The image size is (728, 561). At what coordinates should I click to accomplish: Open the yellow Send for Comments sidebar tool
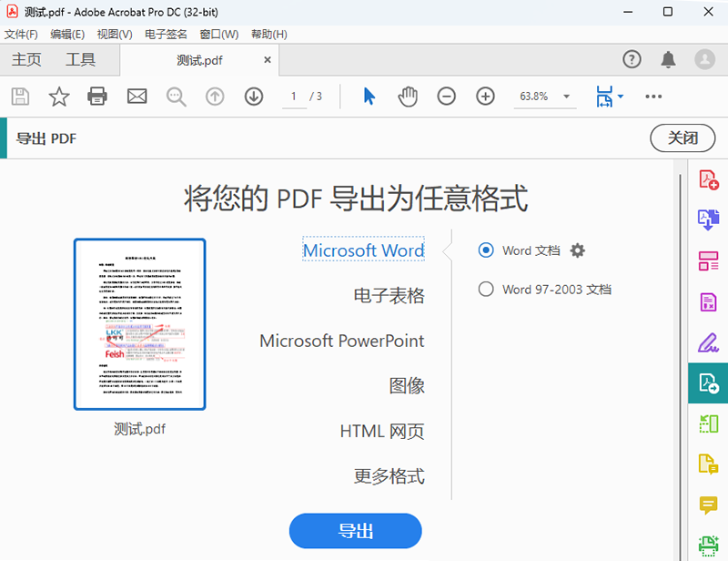[709, 464]
